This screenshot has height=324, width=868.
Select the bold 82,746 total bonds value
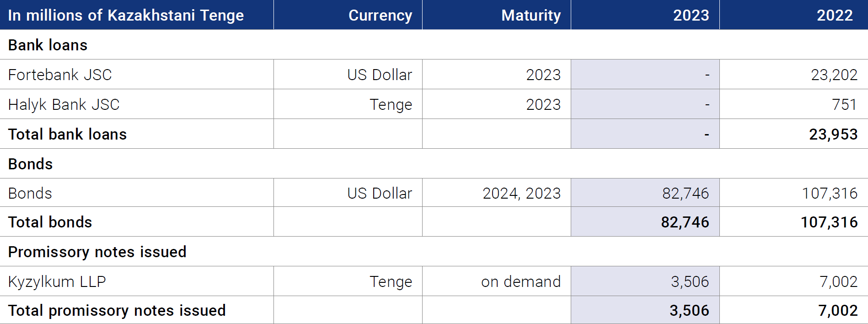tap(685, 222)
